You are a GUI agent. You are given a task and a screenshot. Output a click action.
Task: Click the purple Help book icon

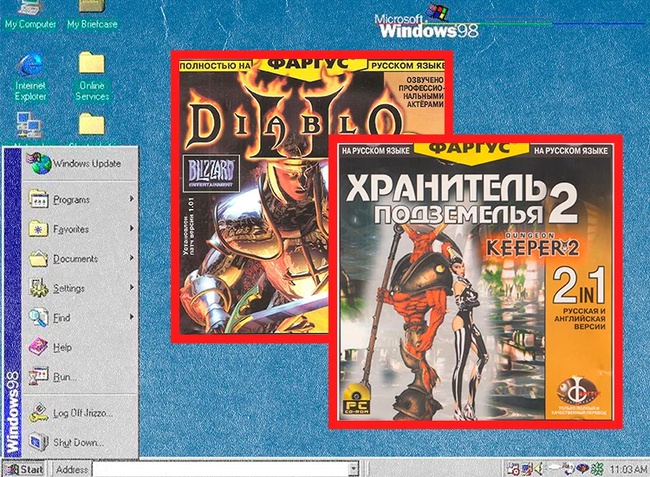39,347
